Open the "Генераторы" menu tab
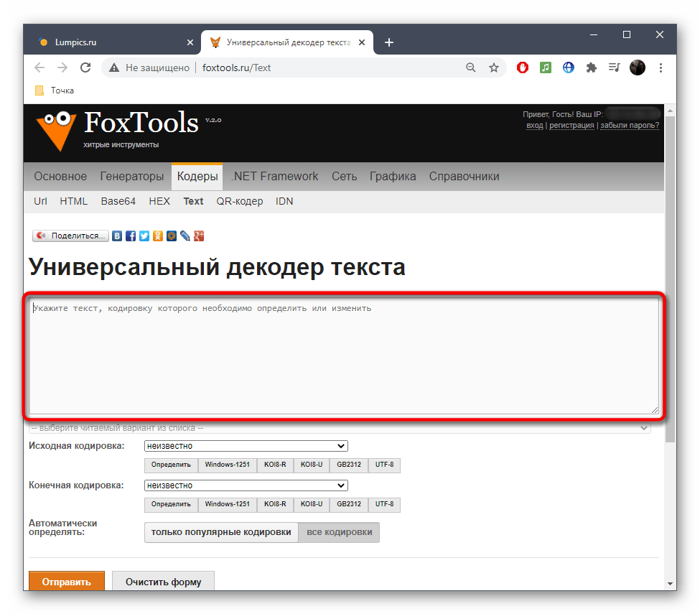 pos(132,177)
